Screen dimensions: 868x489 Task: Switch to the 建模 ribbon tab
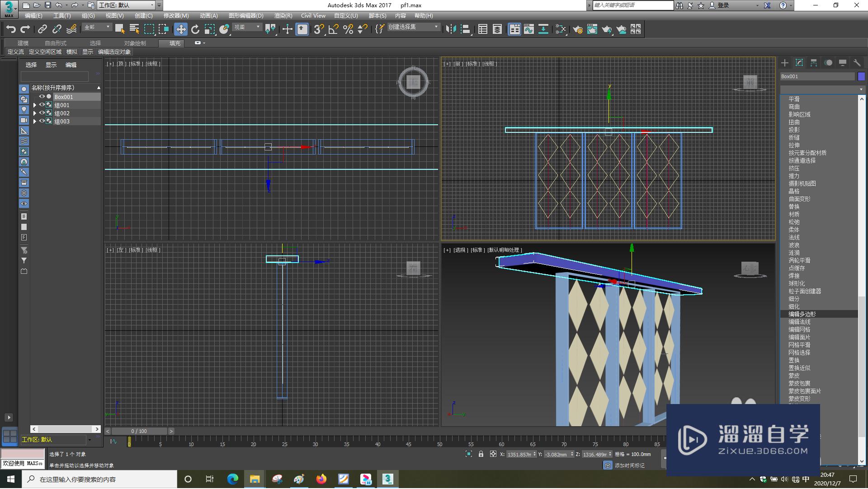pyautogui.click(x=23, y=43)
